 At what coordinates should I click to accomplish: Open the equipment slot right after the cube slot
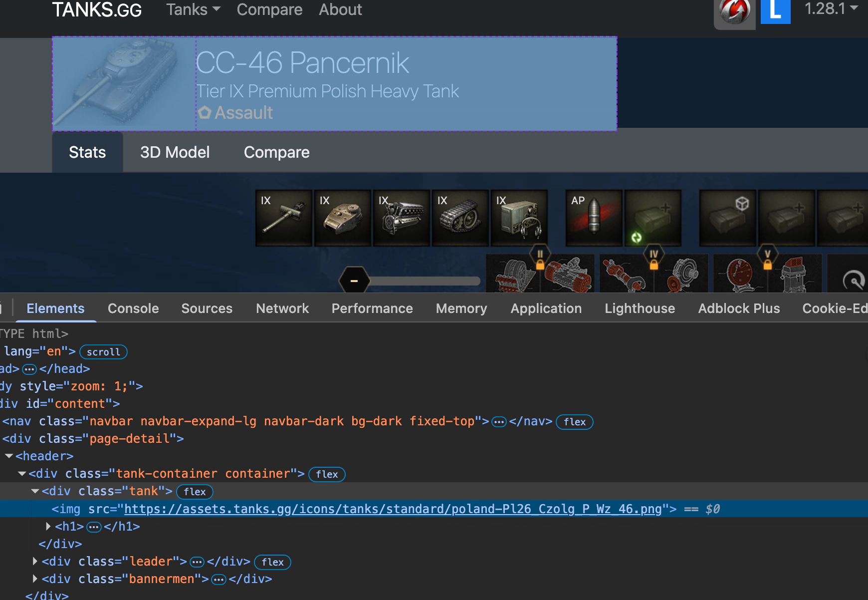[787, 218]
